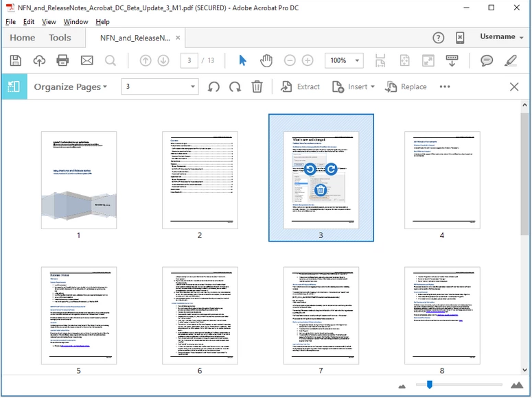
Task: Show more options with ellipsis button
Action: (444, 86)
